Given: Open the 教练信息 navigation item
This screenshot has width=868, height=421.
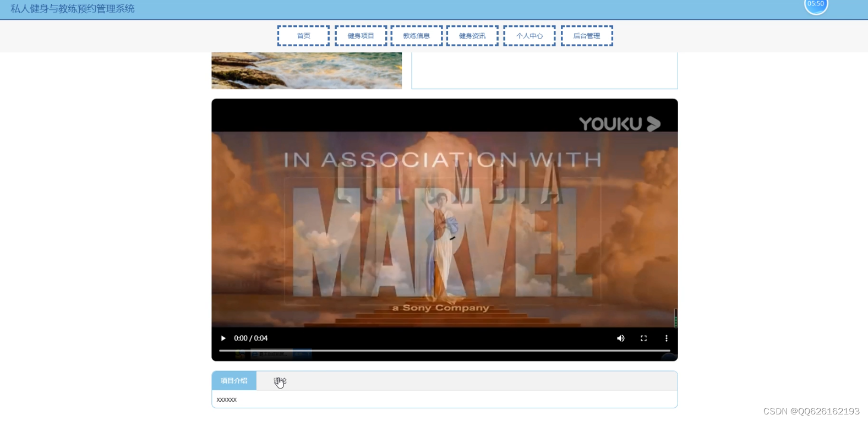Looking at the screenshot, I should click(x=416, y=36).
